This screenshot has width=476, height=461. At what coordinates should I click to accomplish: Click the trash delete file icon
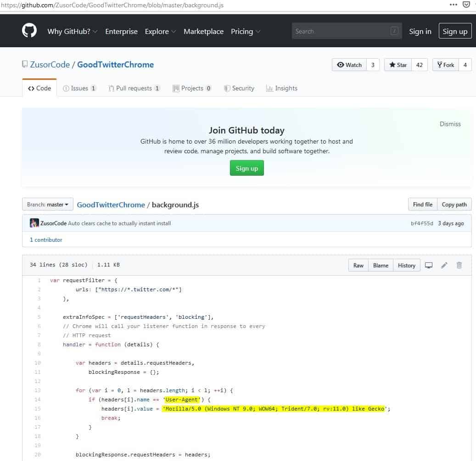459,265
